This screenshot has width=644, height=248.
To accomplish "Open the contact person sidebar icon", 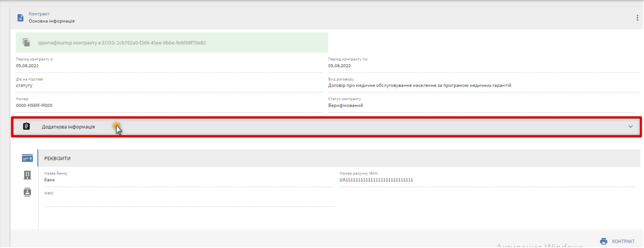I will pyautogui.click(x=27, y=192).
